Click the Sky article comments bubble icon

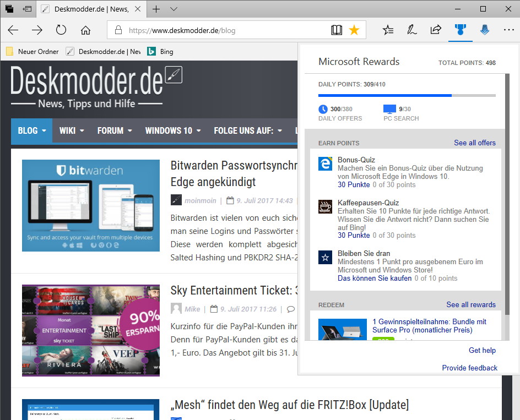(291, 309)
